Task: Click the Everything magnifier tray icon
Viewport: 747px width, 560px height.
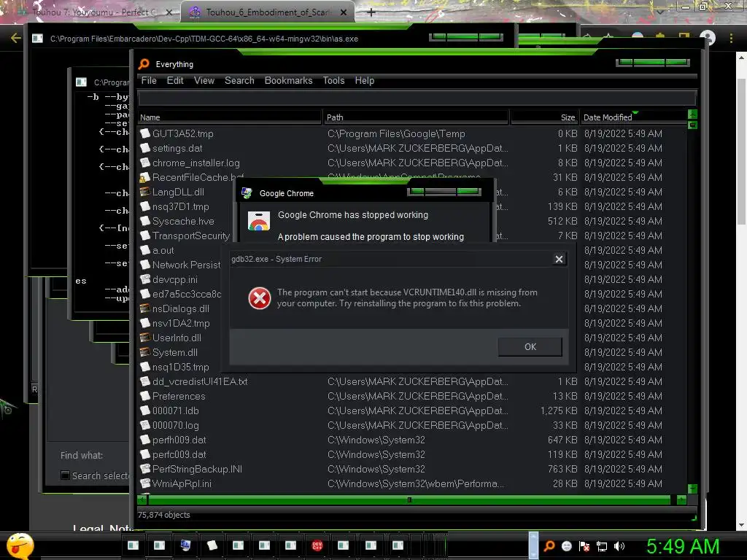Action: pos(549,545)
